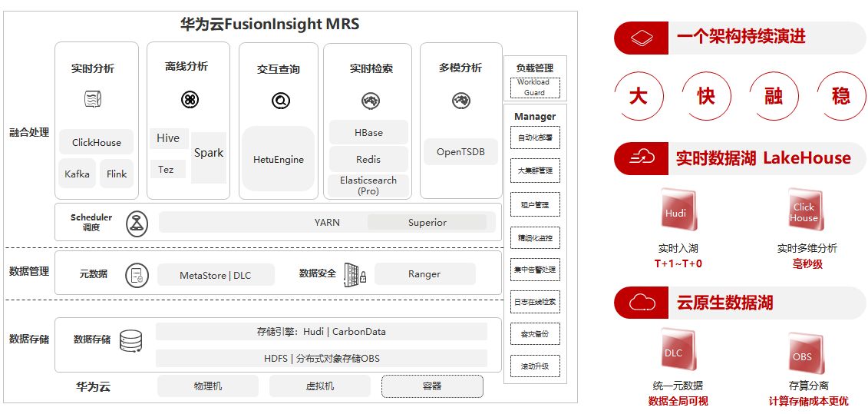Click the 计算存储成本更优 red text
The height and width of the screenshot is (414, 868).
coord(809,401)
